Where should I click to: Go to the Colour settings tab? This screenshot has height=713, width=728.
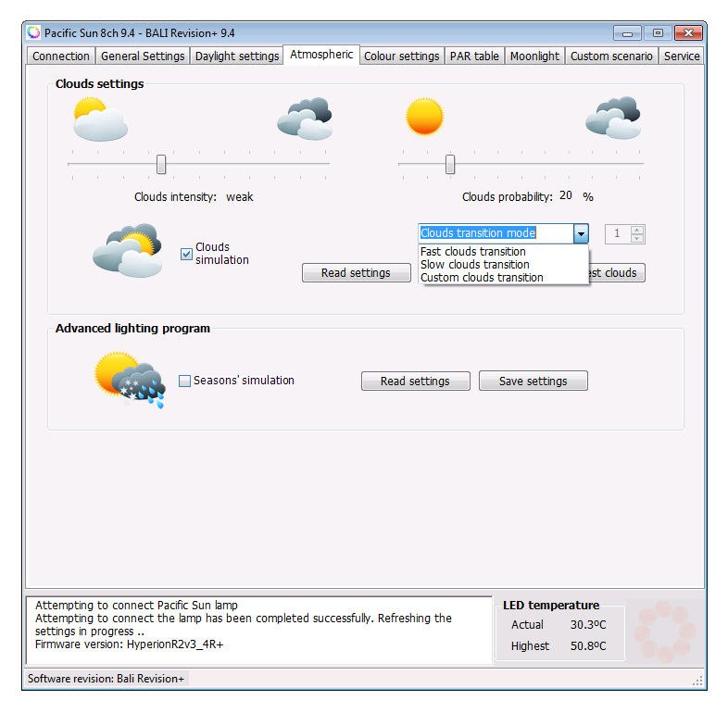[402, 56]
